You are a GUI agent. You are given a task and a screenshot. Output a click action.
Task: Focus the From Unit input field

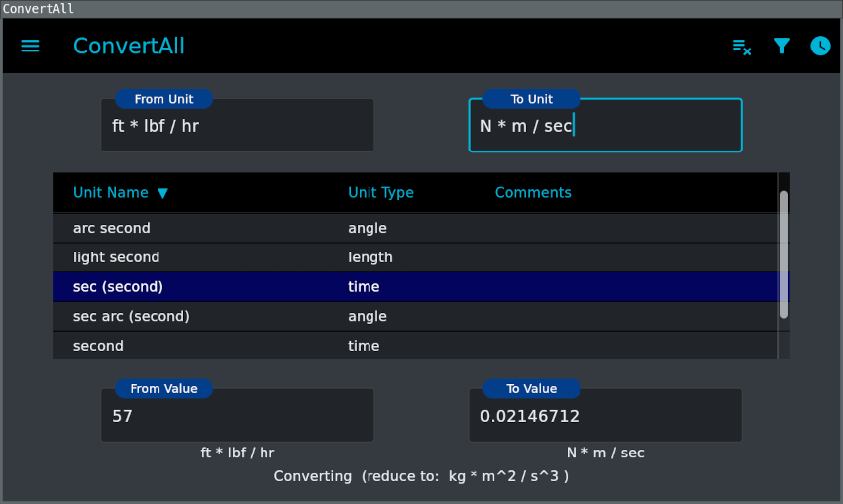coord(238,127)
